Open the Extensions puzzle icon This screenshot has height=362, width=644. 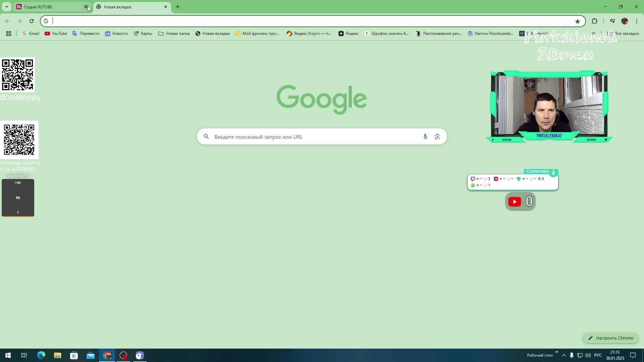(x=594, y=21)
